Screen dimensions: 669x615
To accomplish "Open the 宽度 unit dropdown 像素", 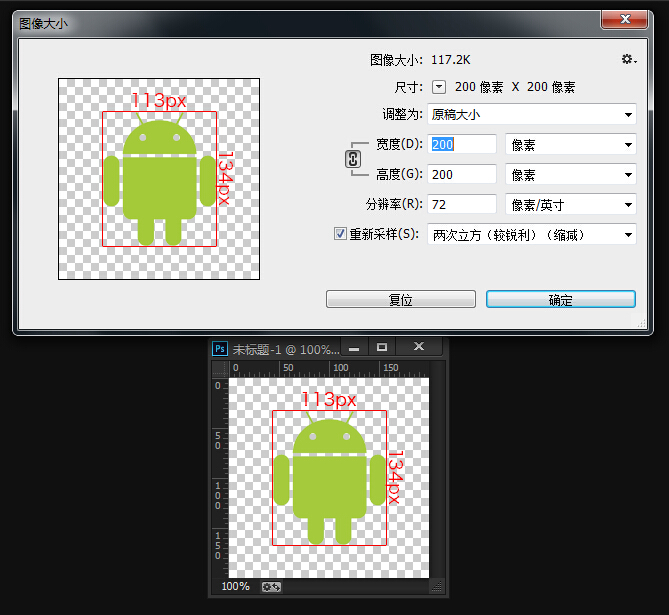I will [x=570, y=144].
